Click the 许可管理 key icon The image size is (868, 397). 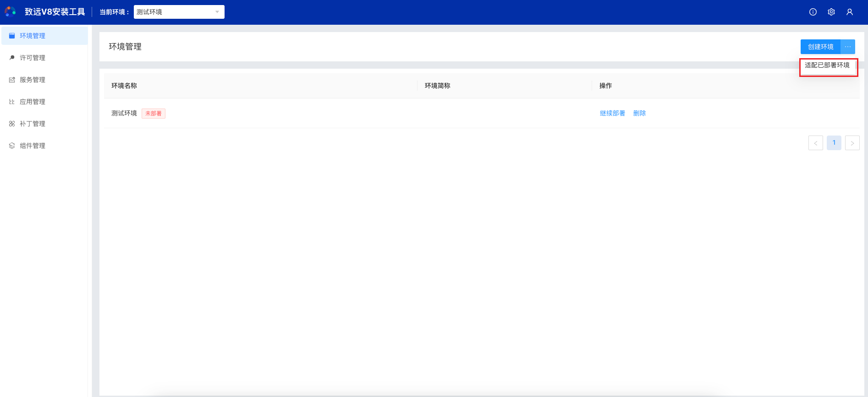click(12, 58)
